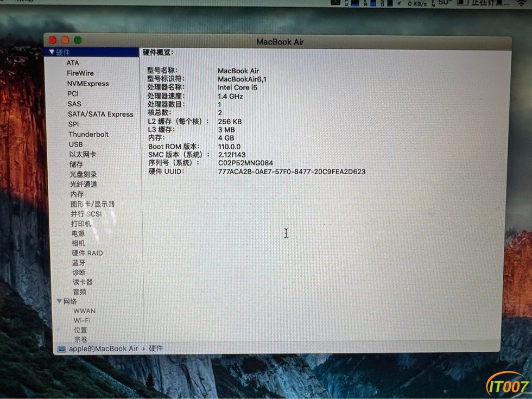The image size is (532, 399).
Task: Select 相机 camera entry
Action: pos(78,243)
